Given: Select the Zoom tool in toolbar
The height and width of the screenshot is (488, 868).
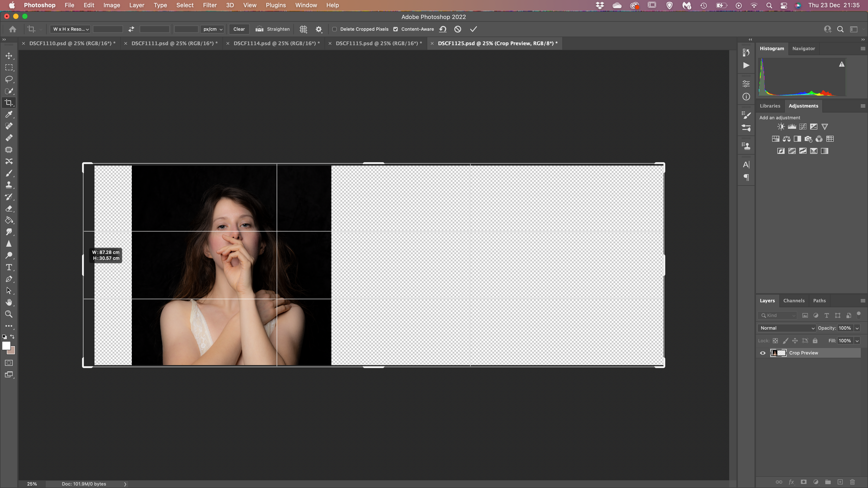Looking at the screenshot, I should click(9, 314).
